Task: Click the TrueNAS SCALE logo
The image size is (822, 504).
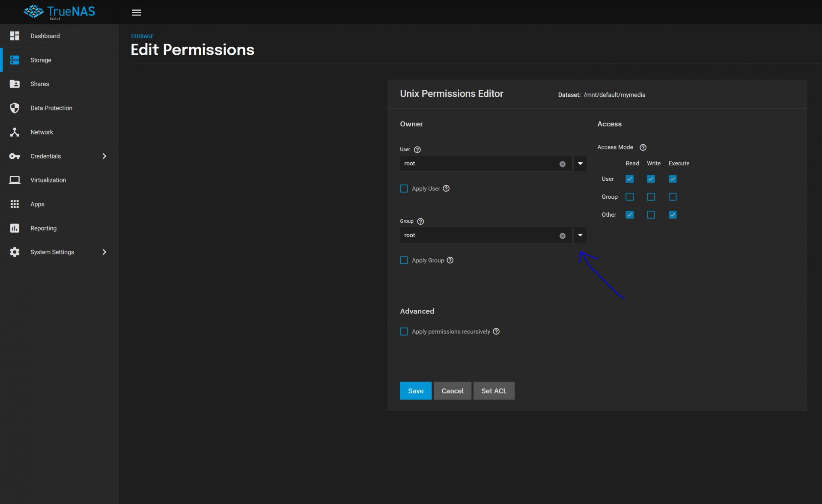Action: click(60, 12)
